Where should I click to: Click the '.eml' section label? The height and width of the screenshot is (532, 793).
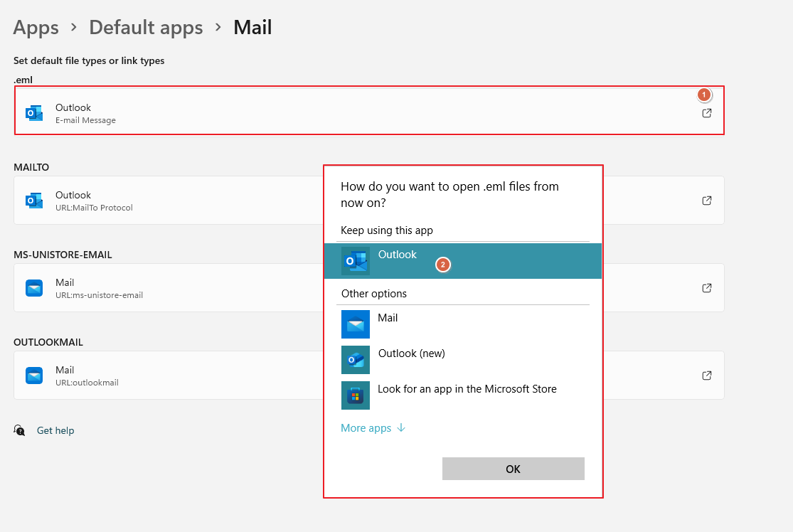coord(23,80)
